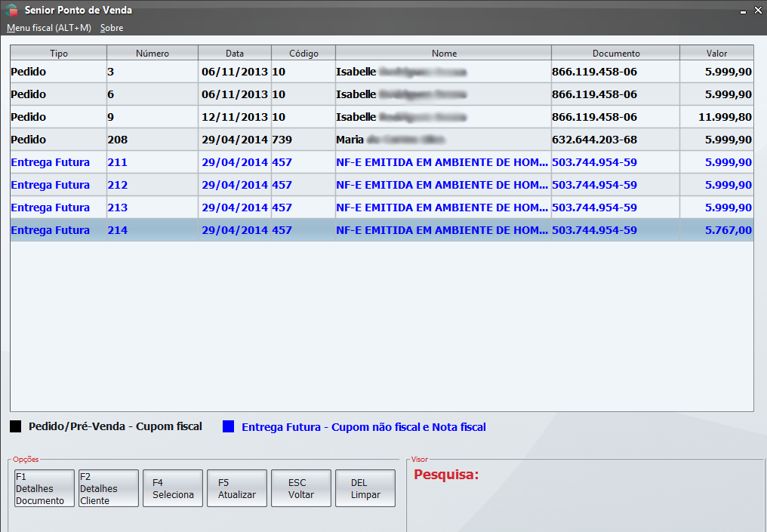
Task: Click the Pesquisa search display area
Action: click(585, 495)
